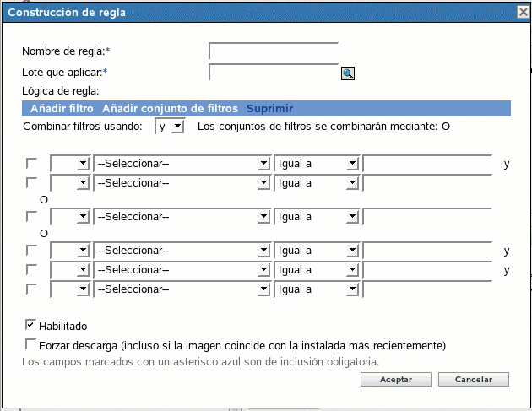Check the third filter row checkbox

pyautogui.click(x=32, y=216)
